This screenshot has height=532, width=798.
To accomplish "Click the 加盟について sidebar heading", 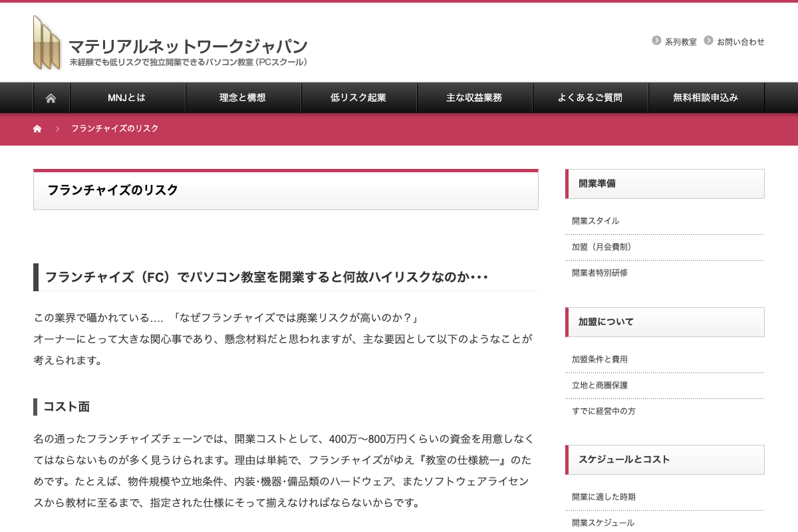I will (606, 322).
